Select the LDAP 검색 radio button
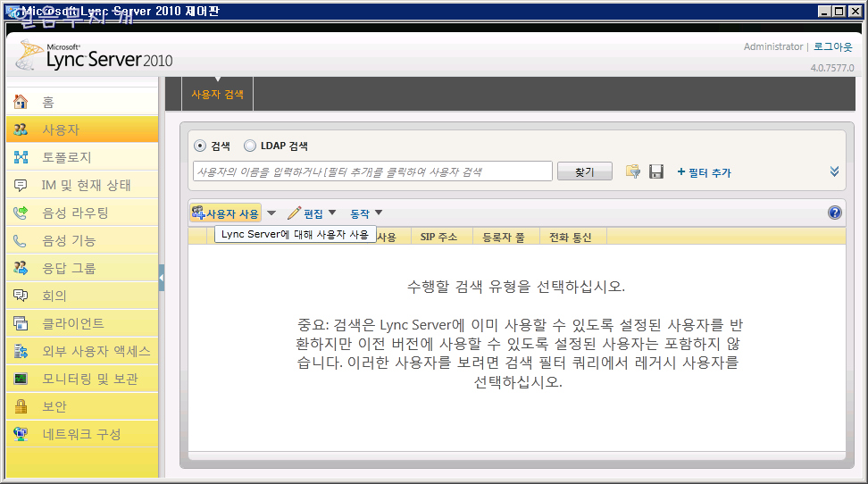868x484 pixels. 250,146
